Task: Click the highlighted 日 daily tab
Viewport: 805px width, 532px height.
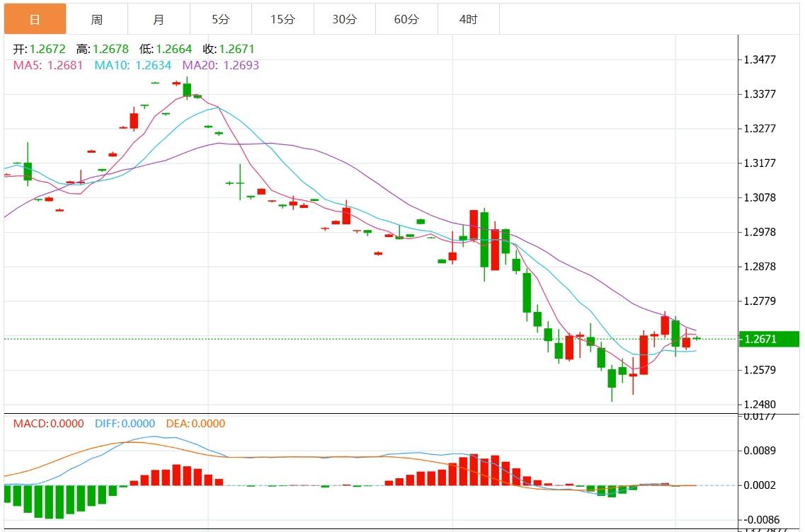Action: click(35, 19)
